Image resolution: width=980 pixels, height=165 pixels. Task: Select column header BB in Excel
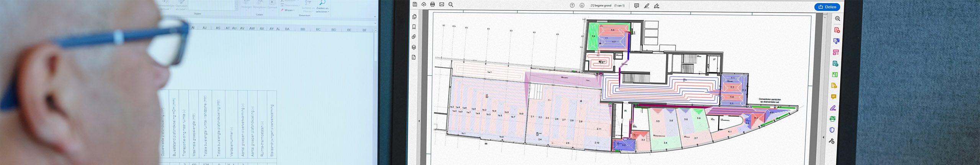[x=303, y=29]
